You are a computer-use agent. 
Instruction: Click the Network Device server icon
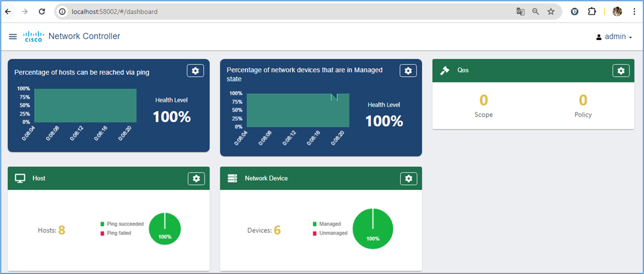point(233,178)
